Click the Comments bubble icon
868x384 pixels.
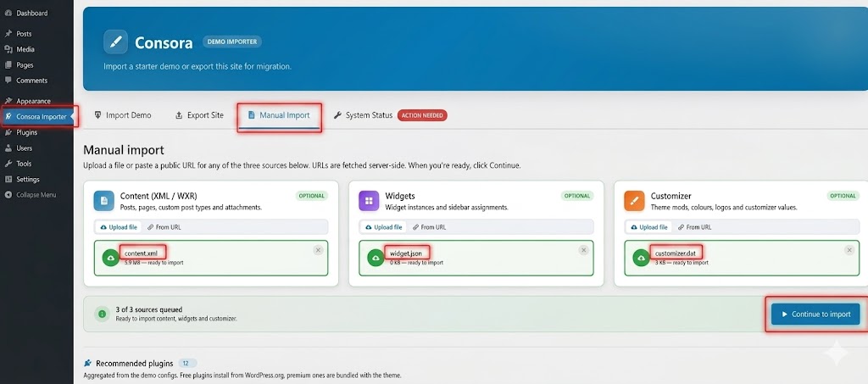8,81
